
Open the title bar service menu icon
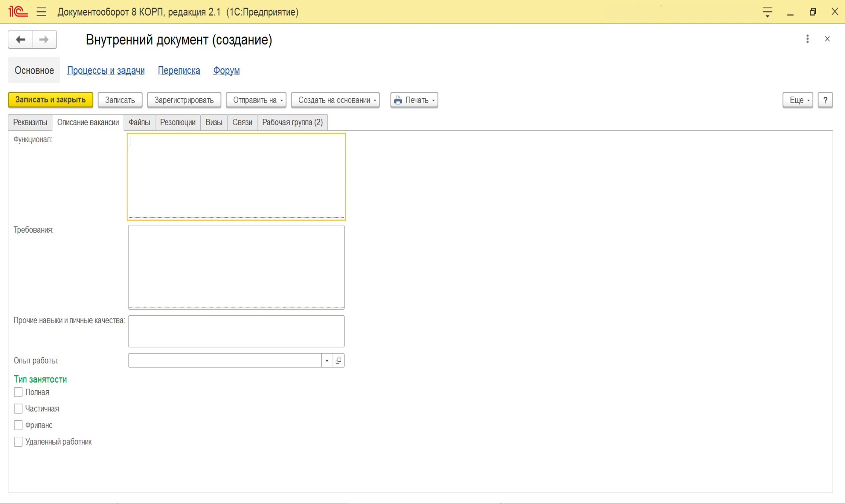click(767, 12)
